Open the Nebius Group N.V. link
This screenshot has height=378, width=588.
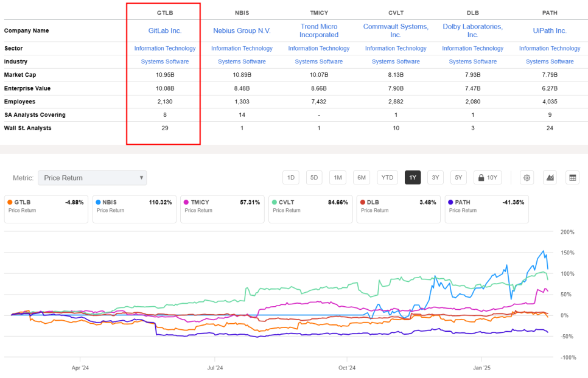pyautogui.click(x=242, y=31)
